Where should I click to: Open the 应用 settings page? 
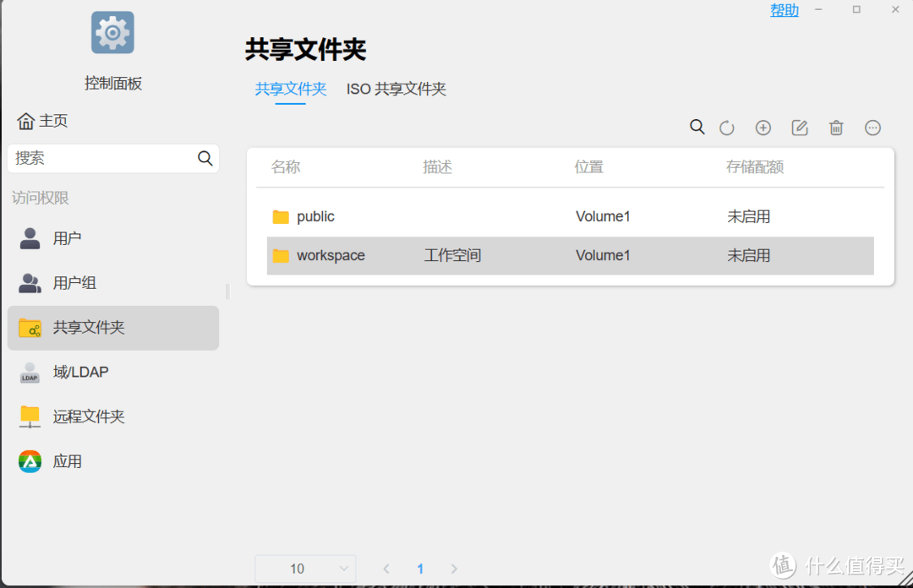pos(113,461)
